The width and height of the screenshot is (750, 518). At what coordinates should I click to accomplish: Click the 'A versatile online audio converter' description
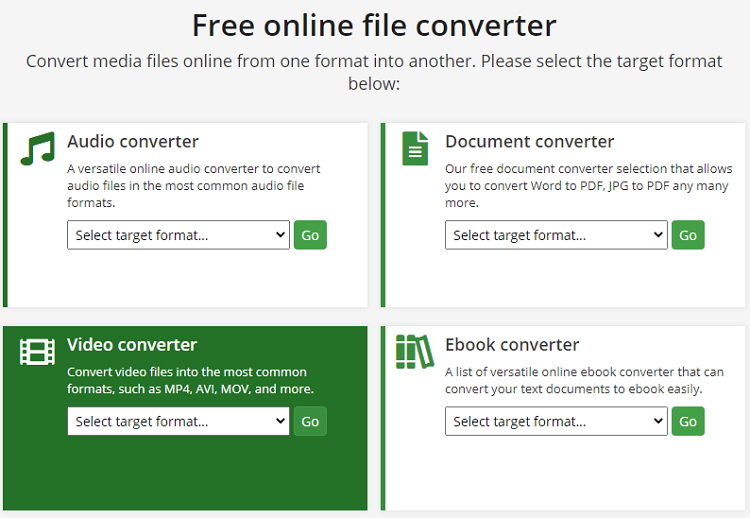(194, 186)
